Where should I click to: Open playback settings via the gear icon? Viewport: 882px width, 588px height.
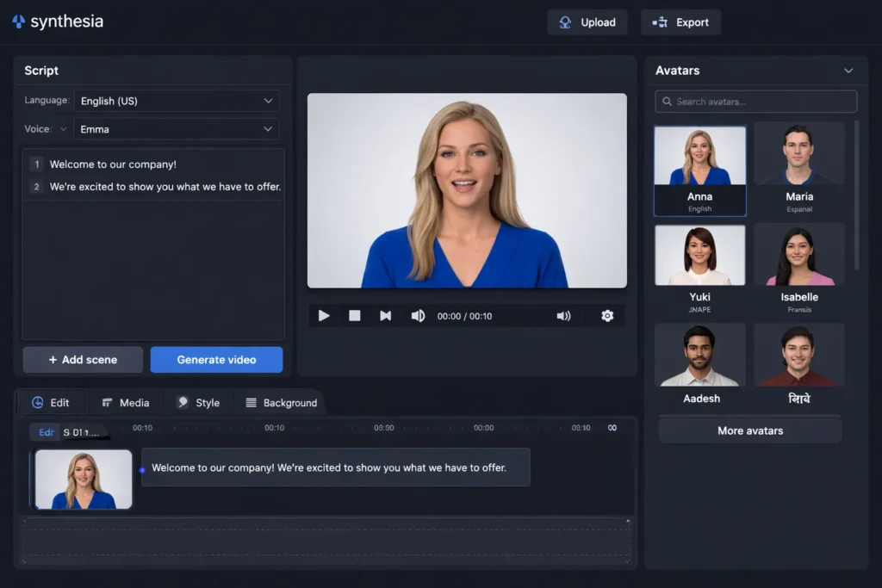pyautogui.click(x=607, y=316)
